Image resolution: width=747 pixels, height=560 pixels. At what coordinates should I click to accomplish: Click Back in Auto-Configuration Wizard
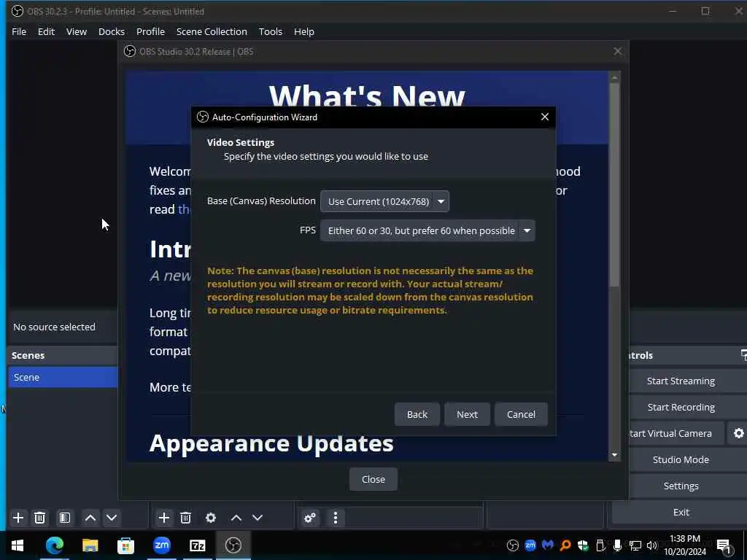tap(417, 414)
